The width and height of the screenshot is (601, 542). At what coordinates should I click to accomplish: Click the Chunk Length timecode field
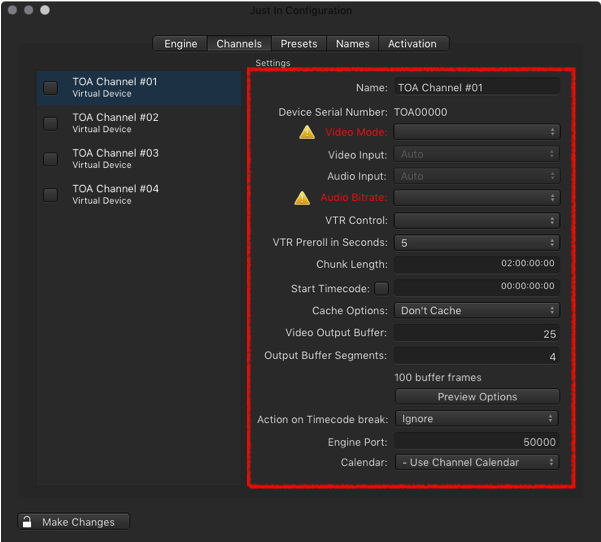[x=477, y=264]
